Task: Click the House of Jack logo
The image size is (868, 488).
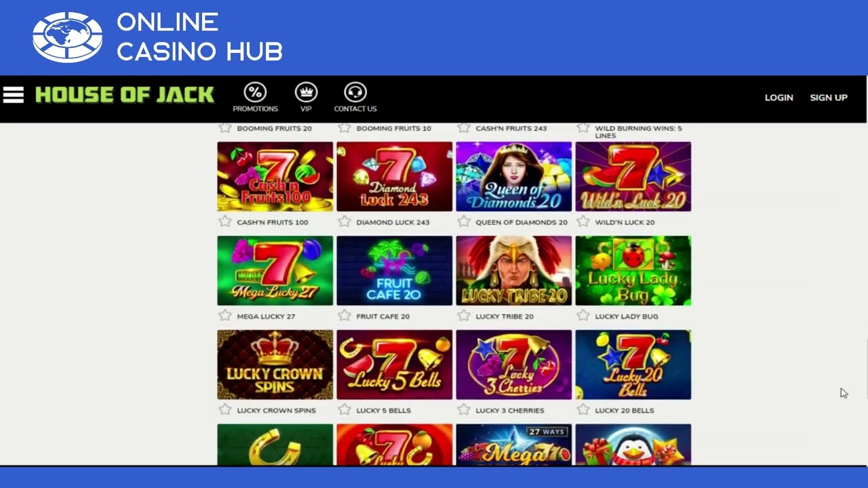Action: click(125, 95)
